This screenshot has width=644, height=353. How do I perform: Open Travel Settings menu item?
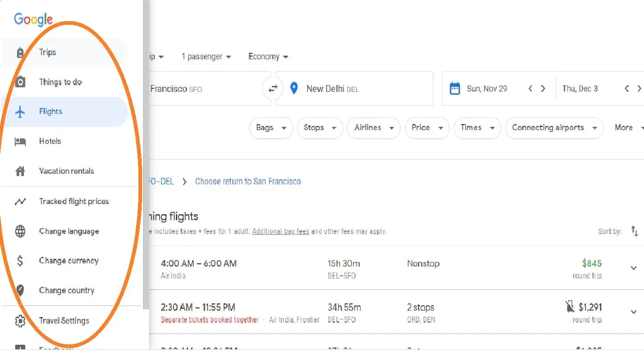tap(63, 321)
